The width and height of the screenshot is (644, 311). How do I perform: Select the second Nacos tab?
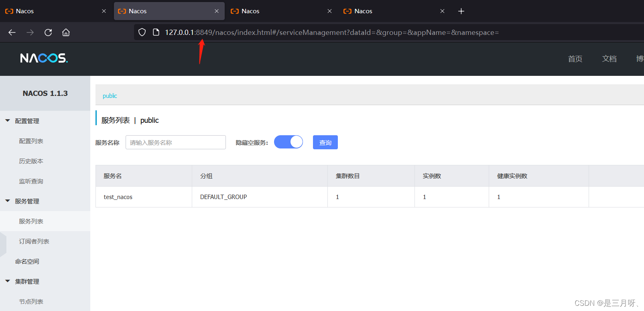169,11
